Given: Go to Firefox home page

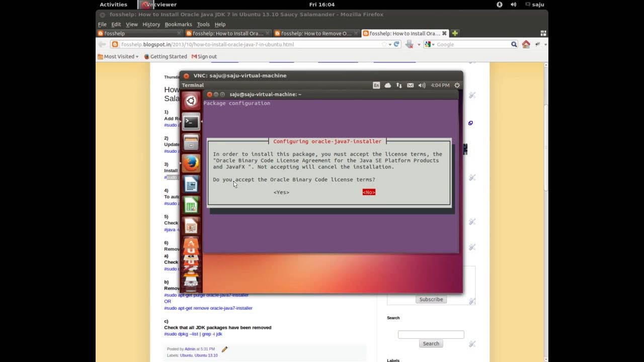Looking at the screenshot, I should 526,44.
